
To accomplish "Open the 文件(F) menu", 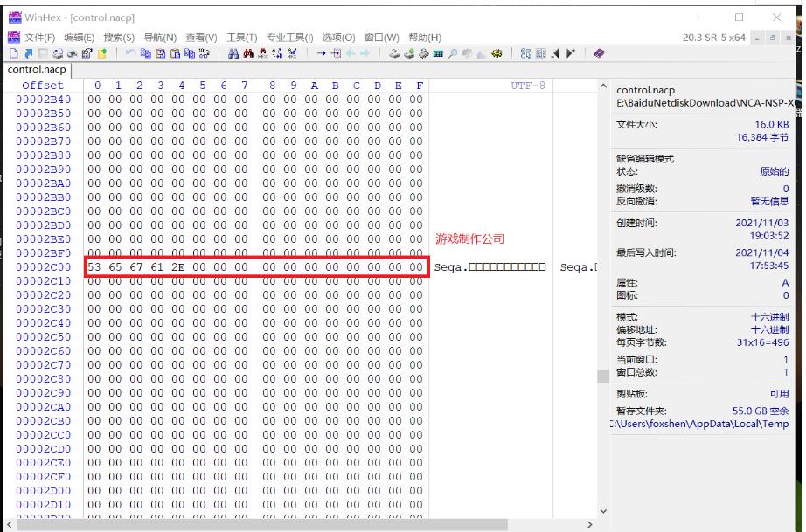I will point(39,38).
